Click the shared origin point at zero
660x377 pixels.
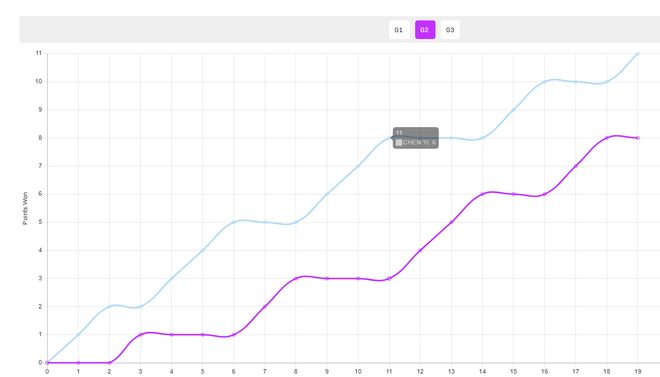47,363
